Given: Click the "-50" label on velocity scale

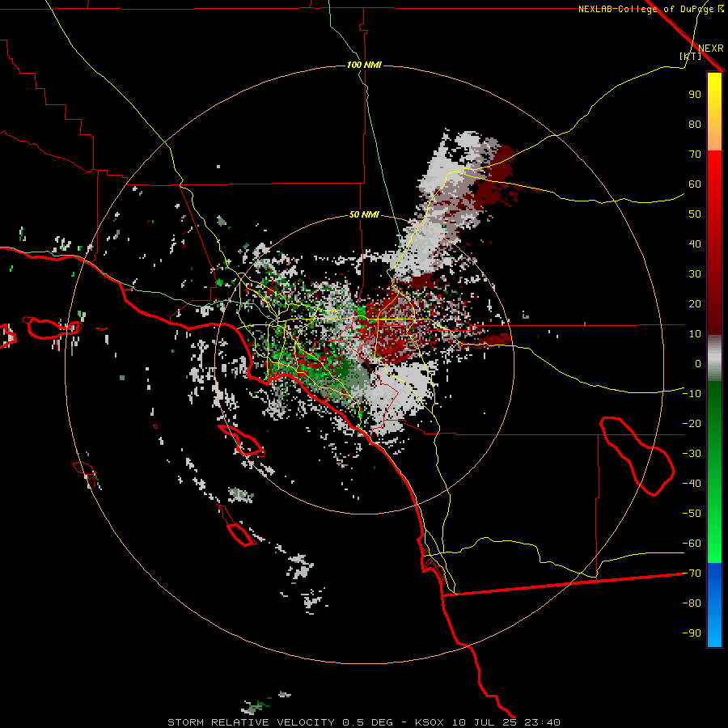Looking at the screenshot, I should (x=692, y=514).
